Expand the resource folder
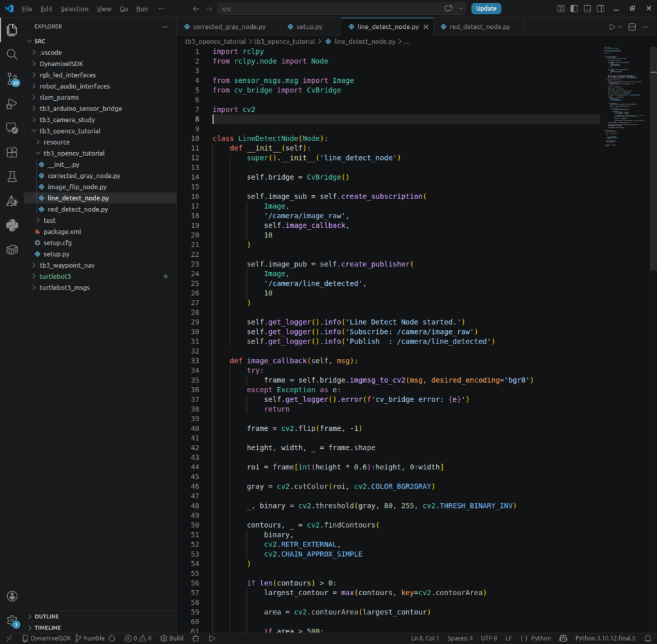This screenshot has height=644, width=657. (x=101, y=142)
